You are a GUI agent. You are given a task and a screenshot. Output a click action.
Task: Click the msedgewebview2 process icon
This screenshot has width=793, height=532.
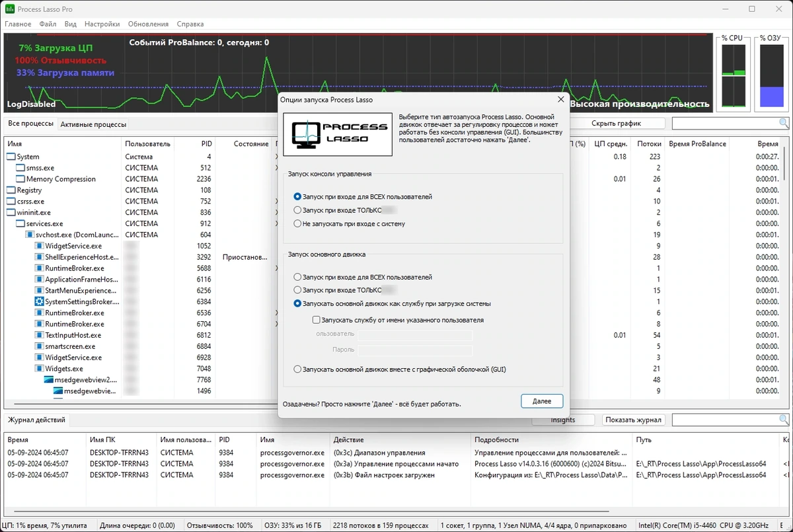point(48,380)
